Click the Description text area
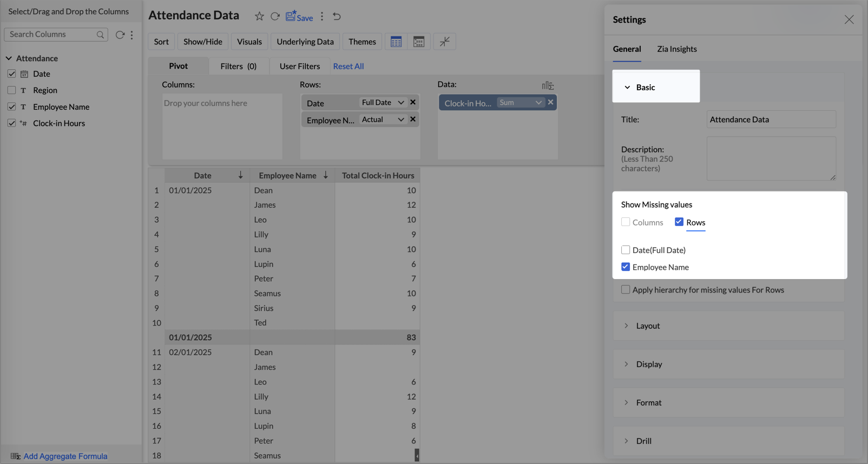The height and width of the screenshot is (464, 868). point(771,158)
